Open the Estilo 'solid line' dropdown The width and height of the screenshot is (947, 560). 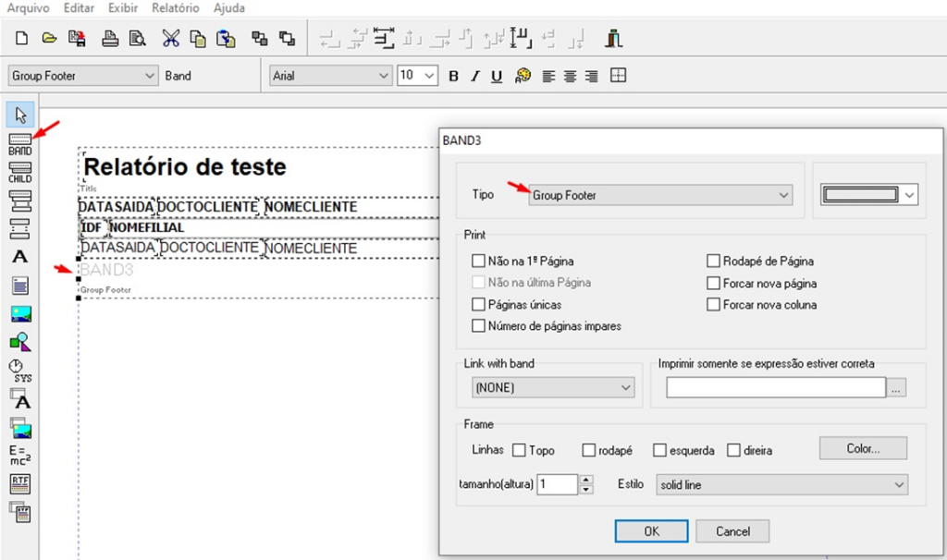point(781,485)
